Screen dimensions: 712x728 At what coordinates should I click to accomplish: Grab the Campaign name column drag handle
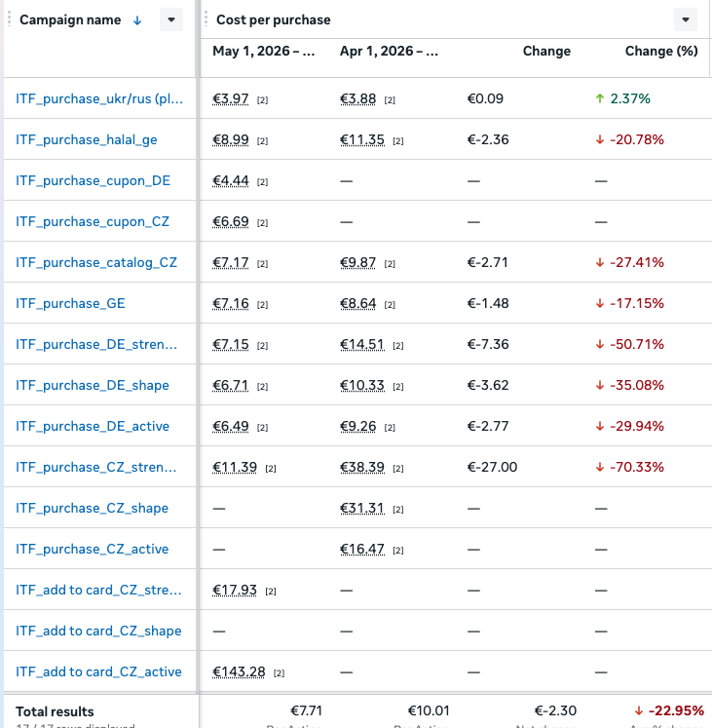[9, 19]
